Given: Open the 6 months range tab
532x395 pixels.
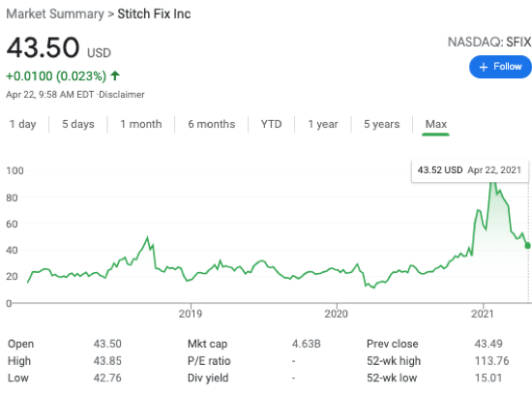Looking at the screenshot, I should pos(212,124).
